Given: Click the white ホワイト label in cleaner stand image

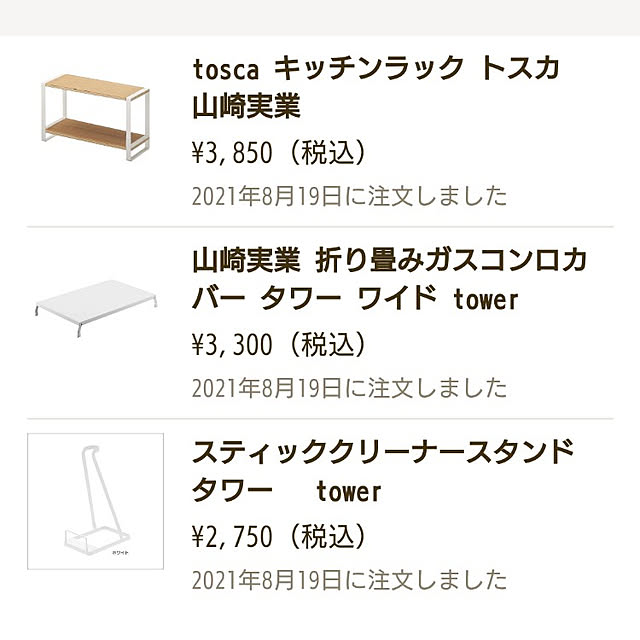Looking at the screenshot, I should point(120,553).
